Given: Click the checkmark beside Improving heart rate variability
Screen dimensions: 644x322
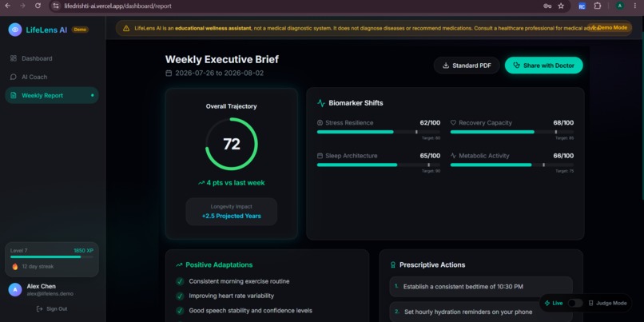Looking at the screenshot, I should click(x=180, y=296).
